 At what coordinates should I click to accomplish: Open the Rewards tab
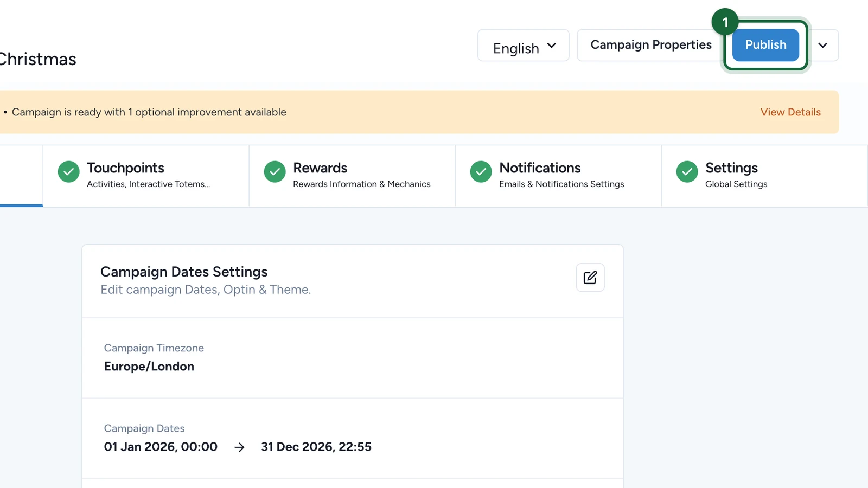pos(352,176)
